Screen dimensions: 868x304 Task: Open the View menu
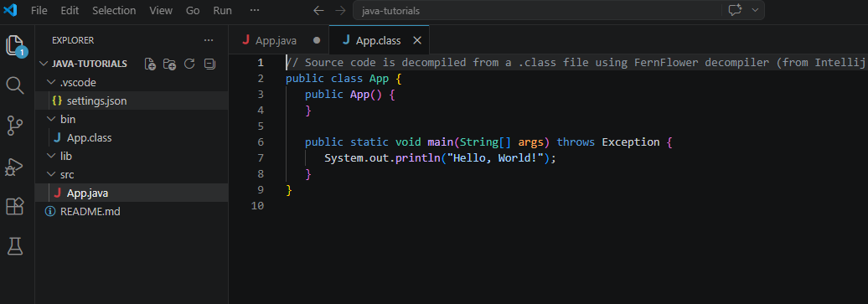point(161,11)
